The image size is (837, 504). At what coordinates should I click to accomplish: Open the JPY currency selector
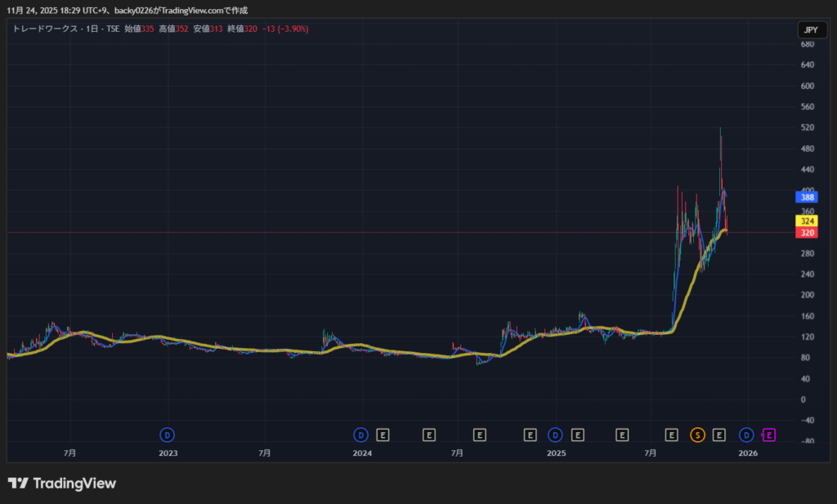[810, 30]
